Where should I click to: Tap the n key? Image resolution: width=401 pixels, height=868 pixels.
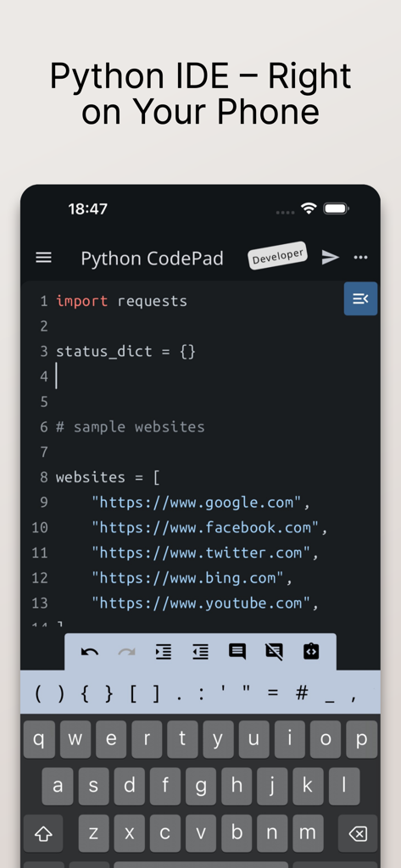click(x=272, y=833)
